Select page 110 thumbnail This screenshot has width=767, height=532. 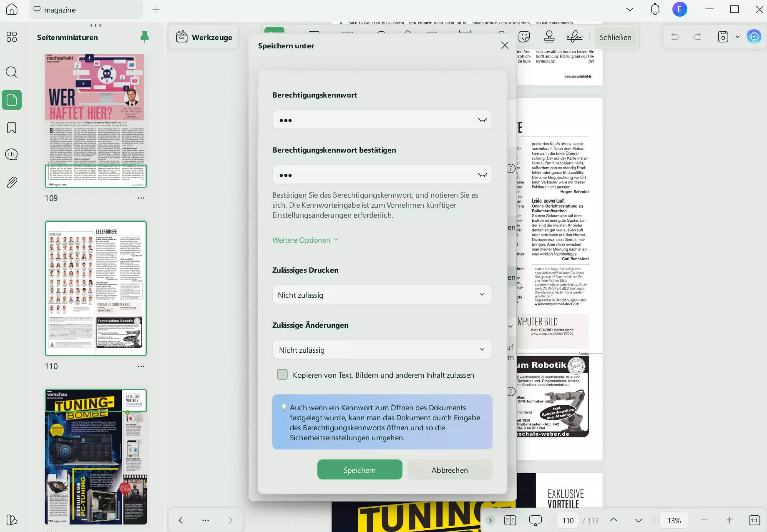[x=96, y=288]
